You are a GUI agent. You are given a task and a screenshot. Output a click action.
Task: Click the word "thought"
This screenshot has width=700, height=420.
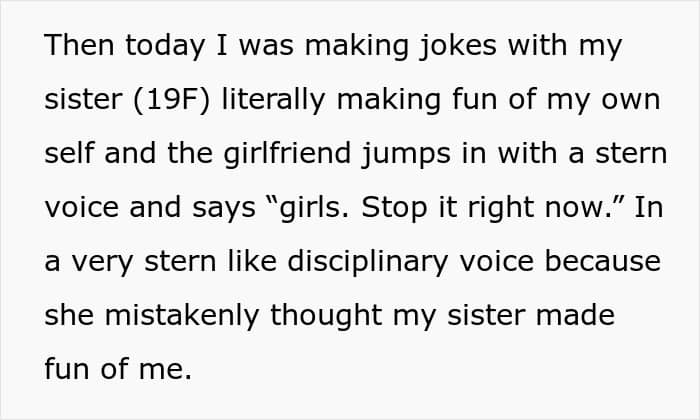[x=326, y=316]
